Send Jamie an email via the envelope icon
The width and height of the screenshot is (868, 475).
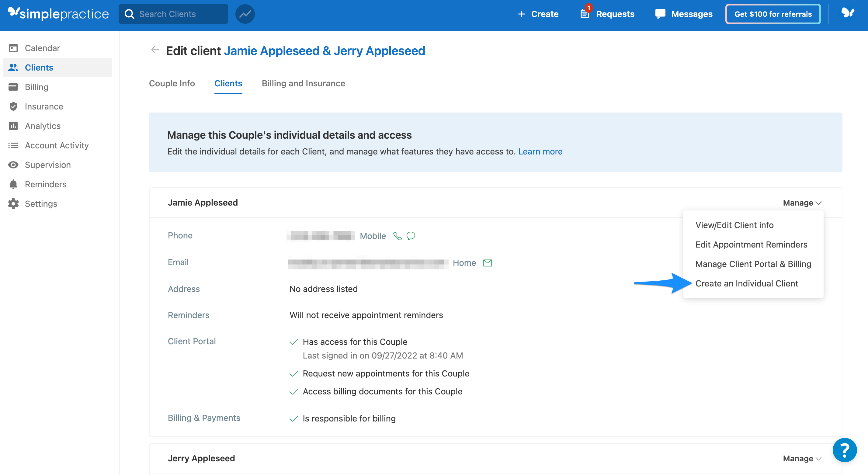point(488,263)
